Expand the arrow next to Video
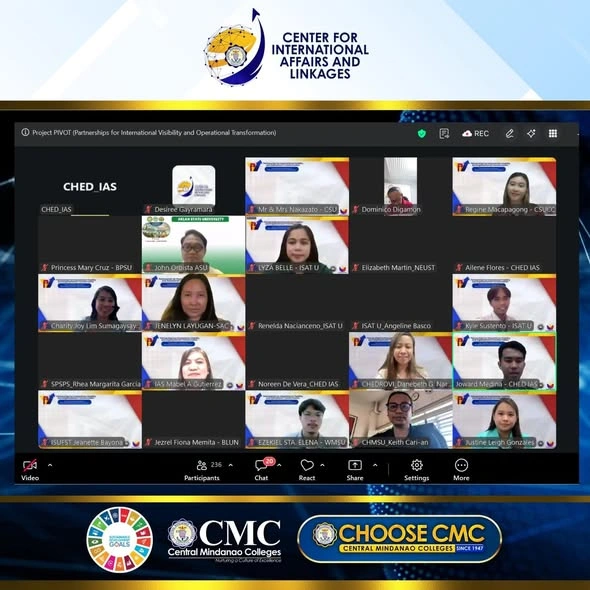Image resolution: width=590 pixels, height=590 pixels. [50, 465]
